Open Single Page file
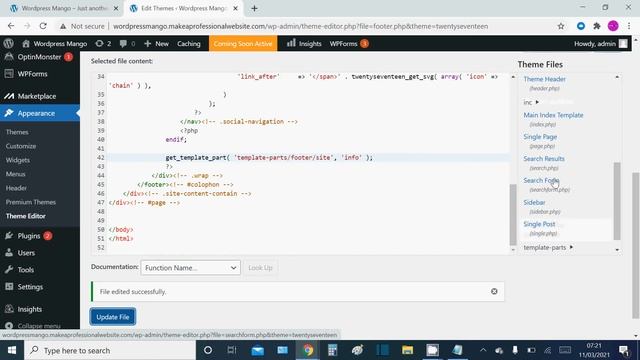 click(x=540, y=137)
